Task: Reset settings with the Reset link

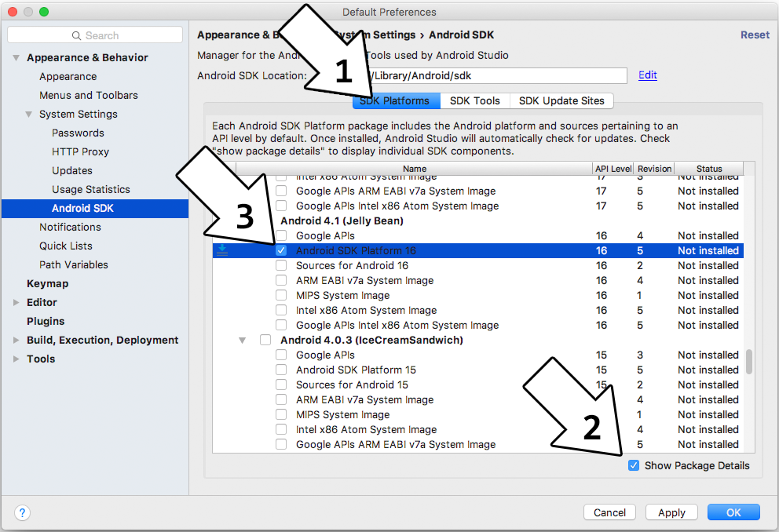Action: [x=755, y=35]
